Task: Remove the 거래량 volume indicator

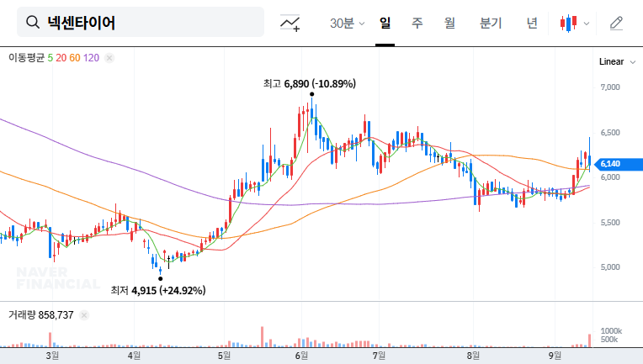Action: 84,315
